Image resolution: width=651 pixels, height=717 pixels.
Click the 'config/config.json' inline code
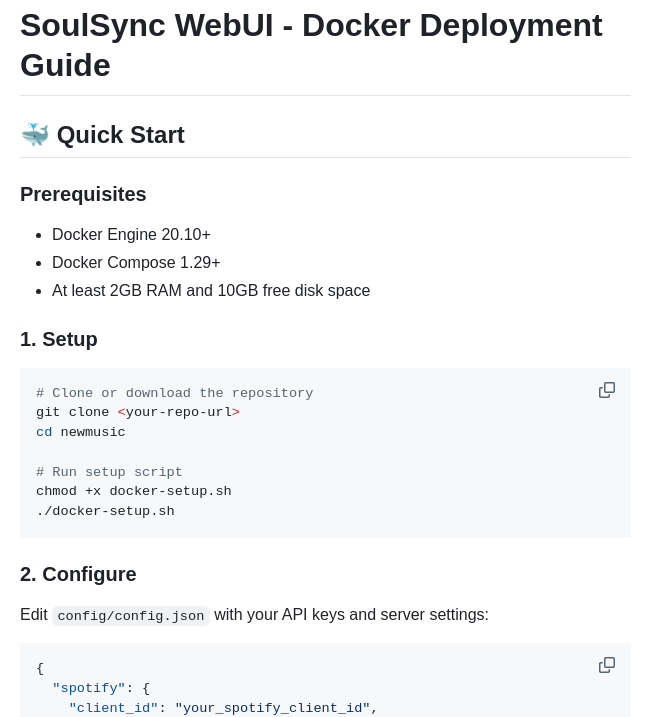click(131, 616)
